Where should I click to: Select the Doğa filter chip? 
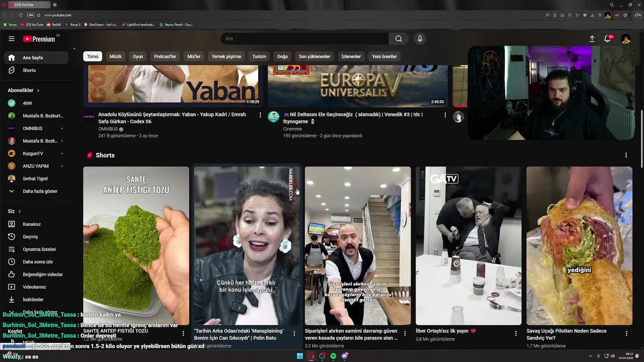282,56
